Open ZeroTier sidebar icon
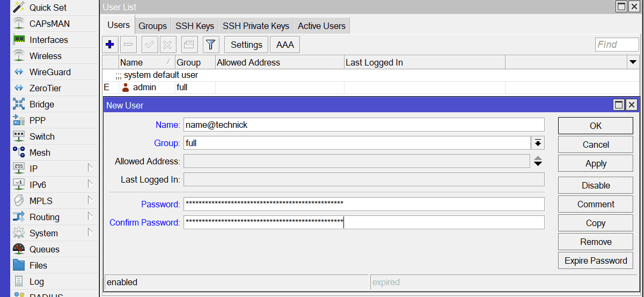This screenshot has width=644, height=297. click(19, 88)
